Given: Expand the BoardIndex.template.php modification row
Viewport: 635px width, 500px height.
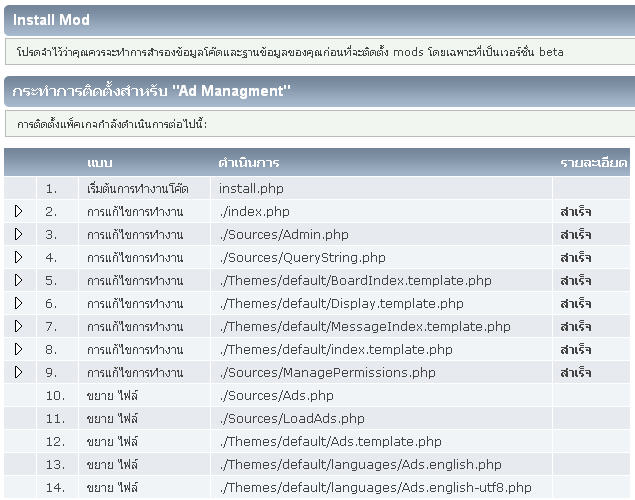Looking at the screenshot, I should tap(18, 280).
